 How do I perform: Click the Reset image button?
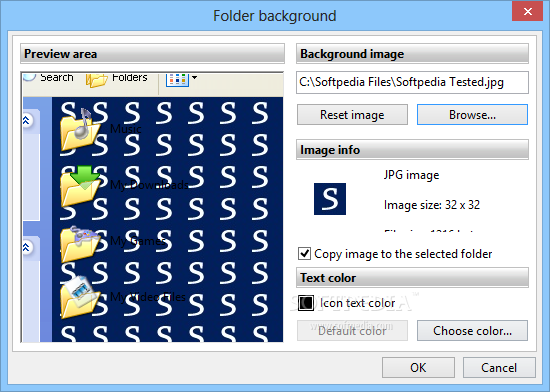click(x=352, y=115)
